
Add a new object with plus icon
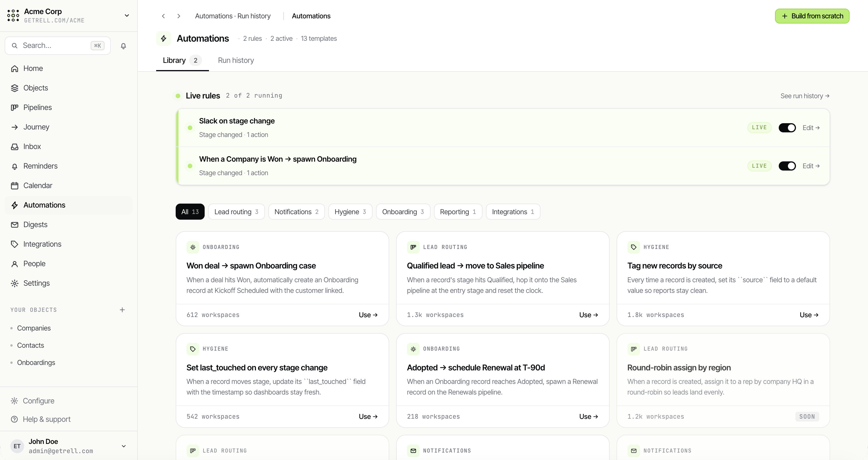tap(122, 310)
